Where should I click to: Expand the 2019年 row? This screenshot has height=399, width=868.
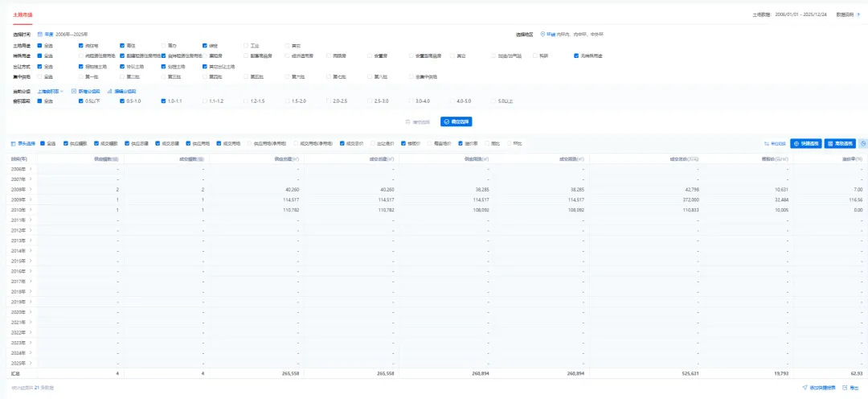(31, 302)
